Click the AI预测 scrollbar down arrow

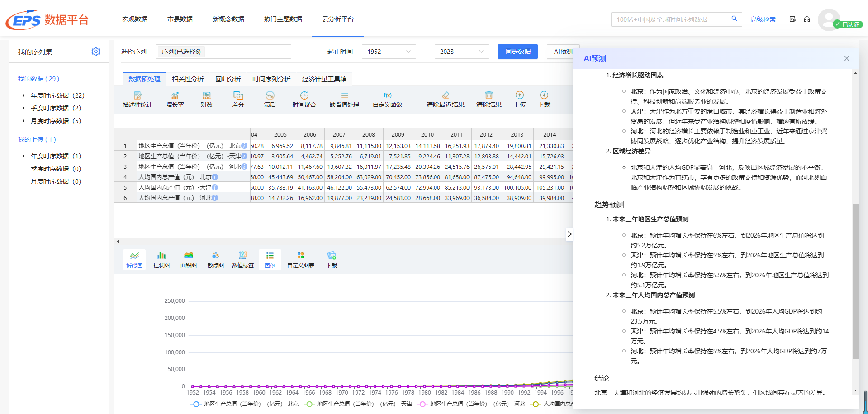click(855, 390)
